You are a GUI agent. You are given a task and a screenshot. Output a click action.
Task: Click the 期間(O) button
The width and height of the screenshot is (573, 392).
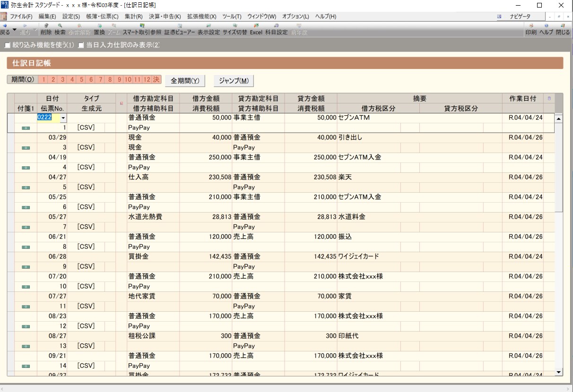[23, 79]
